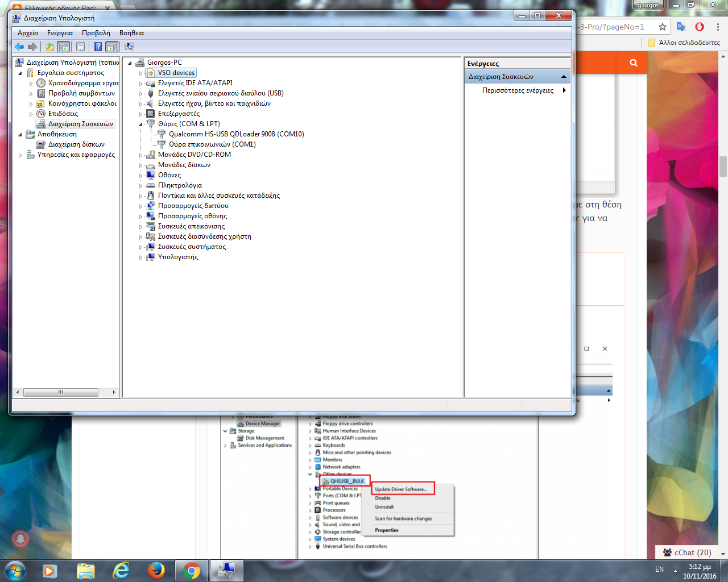Collapse Διαχείριση Συσκευών actions section header

(564, 77)
